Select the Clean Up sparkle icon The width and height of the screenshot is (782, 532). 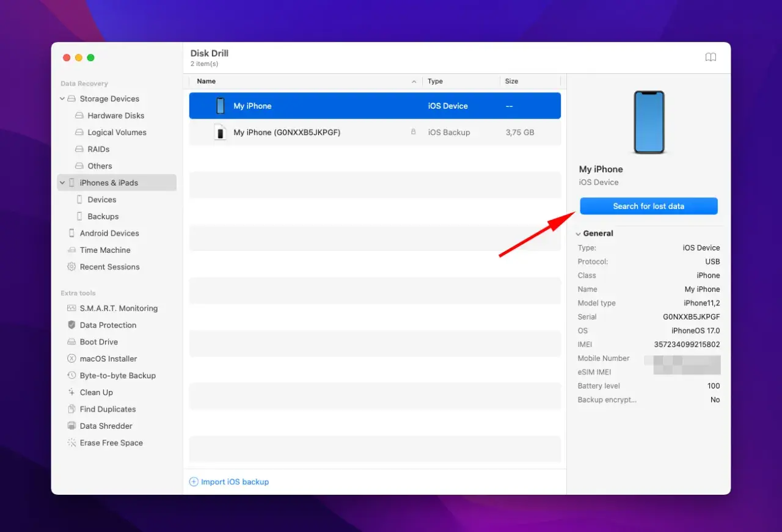click(71, 392)
